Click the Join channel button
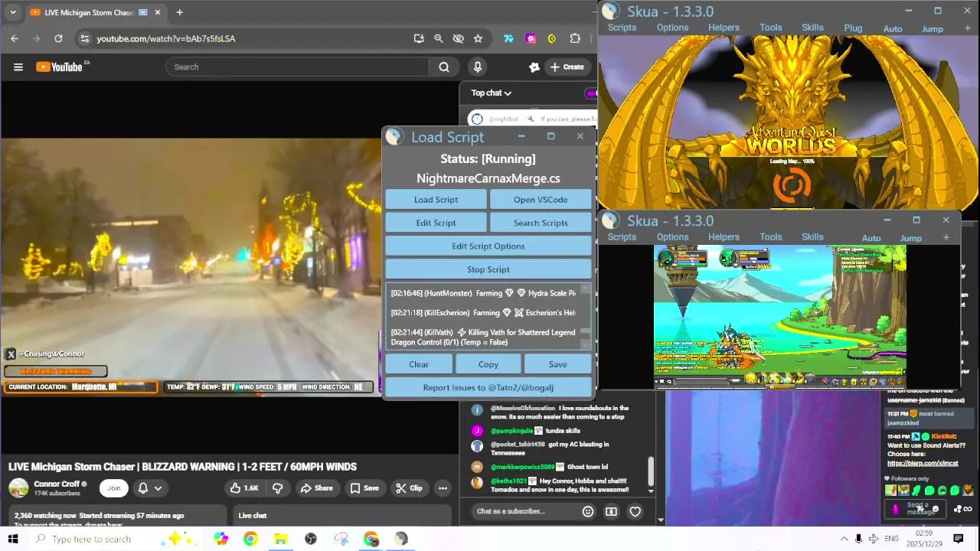This screenshot has height=551, width=980. (114, 488)
